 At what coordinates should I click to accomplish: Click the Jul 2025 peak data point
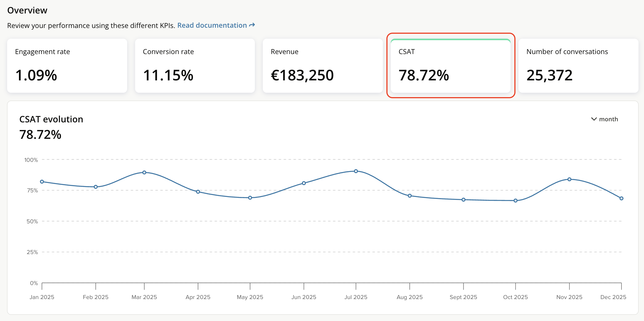point(356,171)
